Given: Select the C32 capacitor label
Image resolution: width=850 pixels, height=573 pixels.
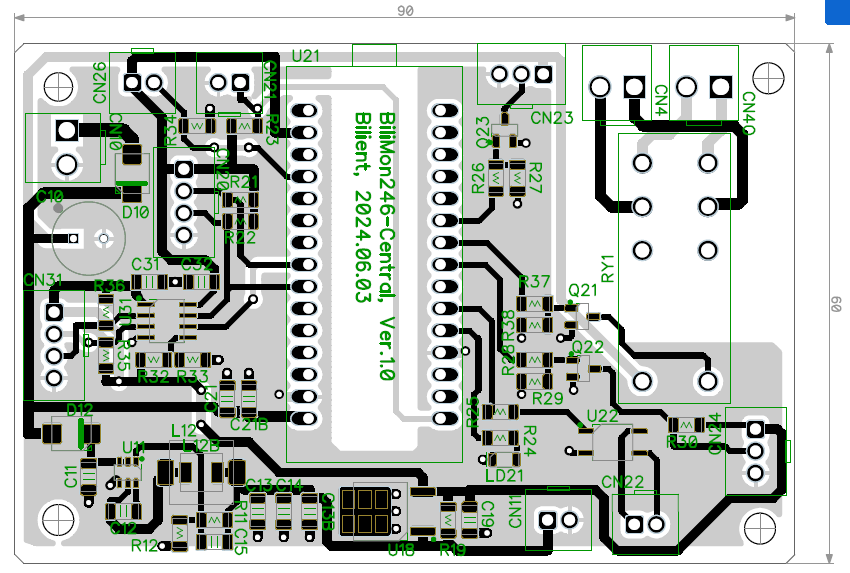Looking at the screenshot, I should coord(197,265).
